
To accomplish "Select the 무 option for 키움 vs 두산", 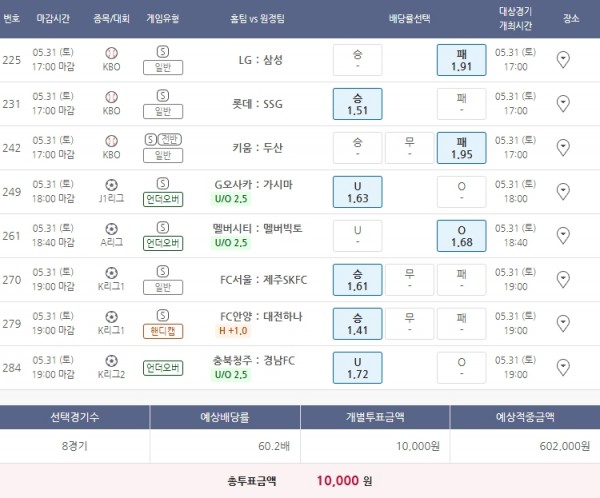I will tap(409, 147).
